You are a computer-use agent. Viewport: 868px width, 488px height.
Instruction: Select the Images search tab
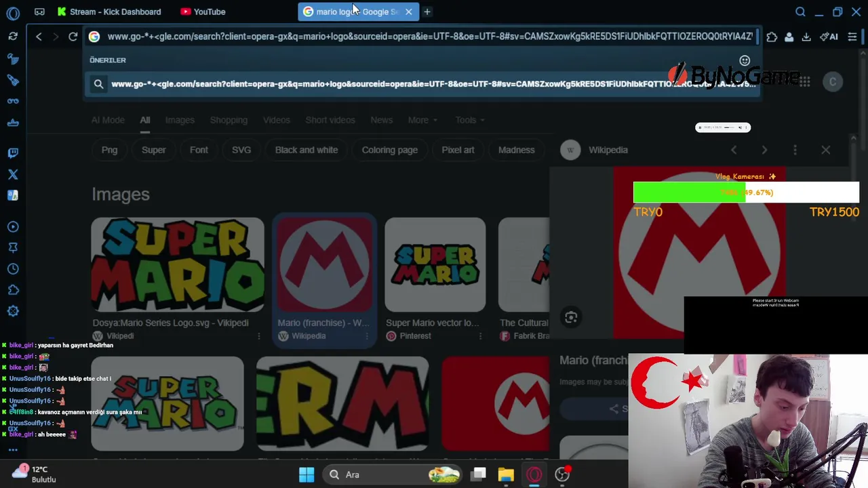180,120
